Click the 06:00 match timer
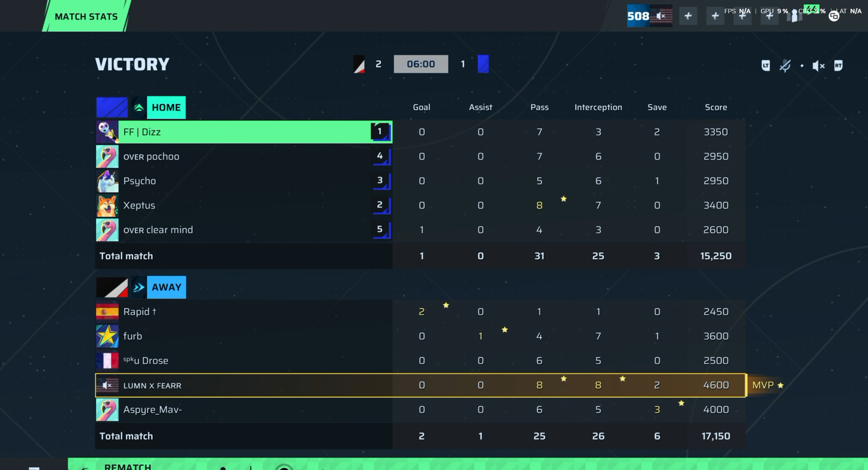The image size is (868, 470). pyautogui.click(x=421, y=64)
